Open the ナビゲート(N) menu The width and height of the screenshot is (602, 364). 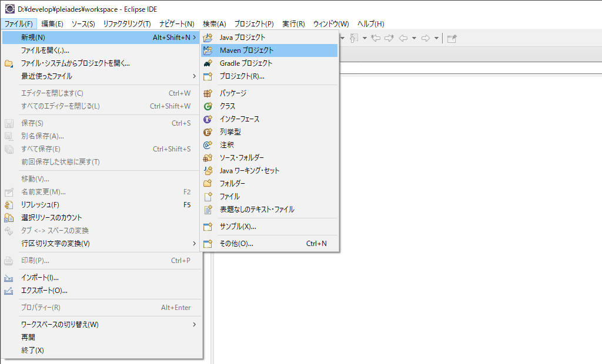point(177,24)
